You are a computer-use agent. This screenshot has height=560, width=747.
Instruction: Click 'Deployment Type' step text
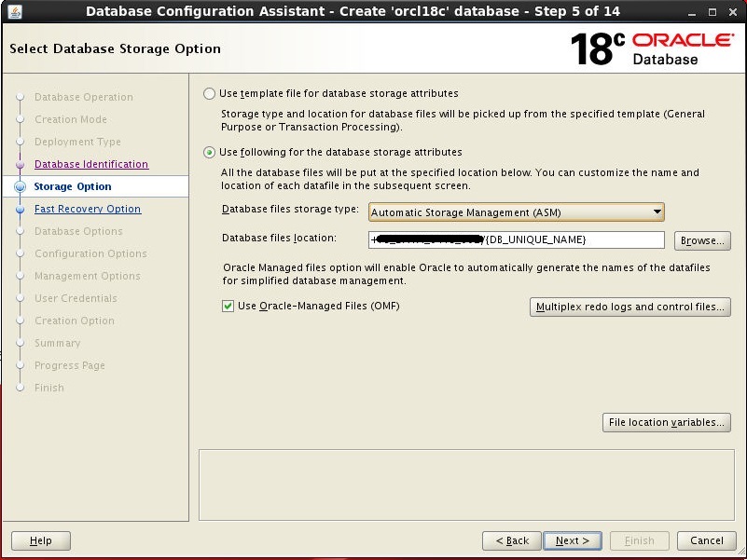point(77,142)
